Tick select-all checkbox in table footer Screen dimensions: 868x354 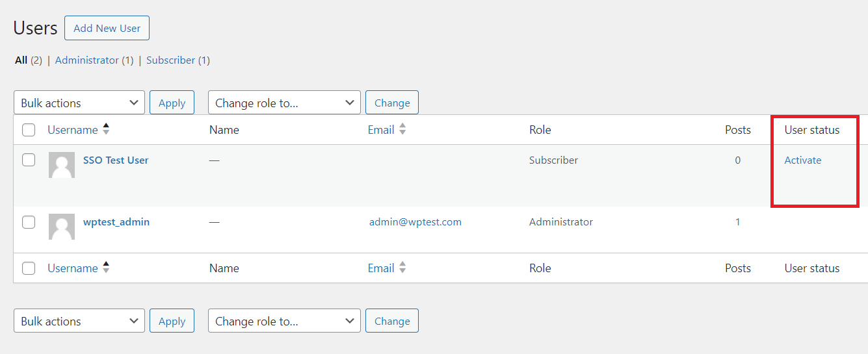(29, 268)
